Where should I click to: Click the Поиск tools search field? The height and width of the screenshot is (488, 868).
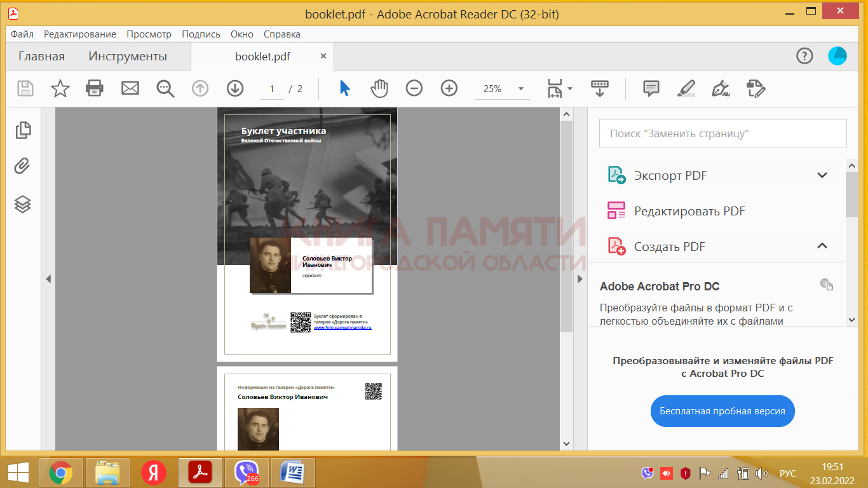pyautogui.click(x=723, y=133)
